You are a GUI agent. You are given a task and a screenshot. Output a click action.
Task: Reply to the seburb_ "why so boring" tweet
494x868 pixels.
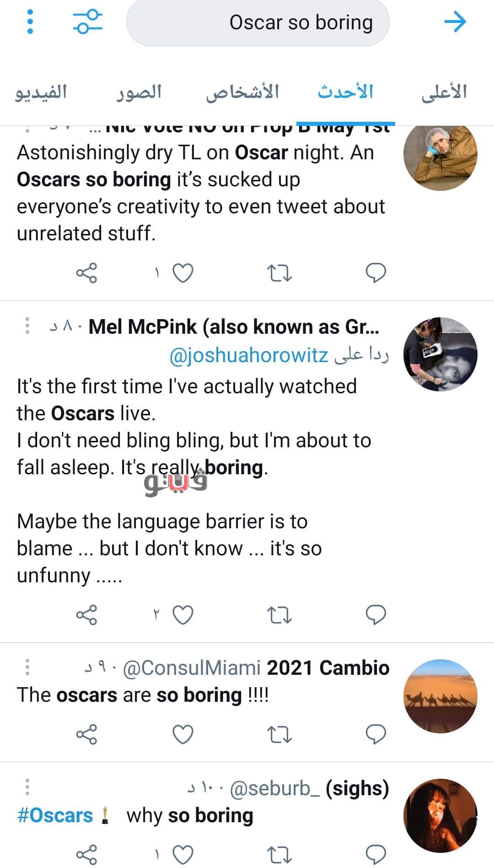[x=376, y=854]
